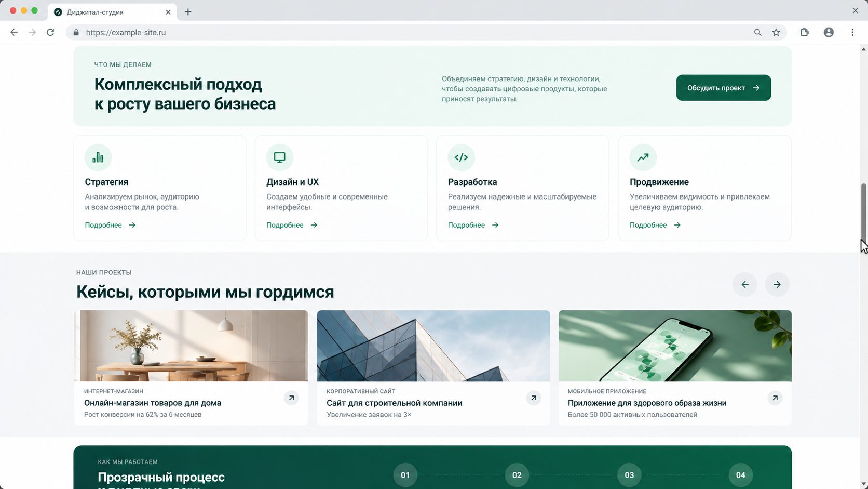The height and width of the screenshot is (489, 868).
Task: Open Подробнее link under Разработка
Action: pos(473,225)
